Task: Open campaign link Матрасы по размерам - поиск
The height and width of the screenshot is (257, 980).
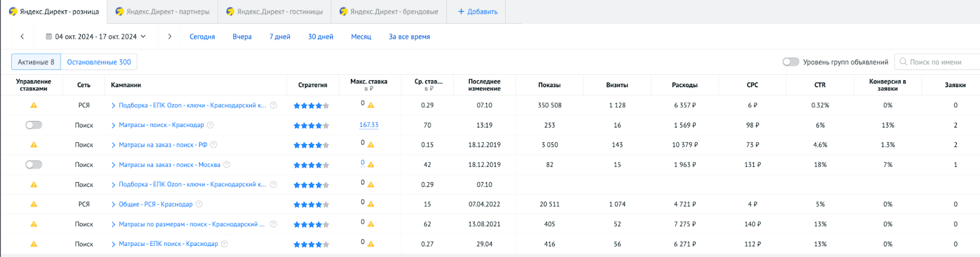Action: pyautogui.click(x=191, y=224)
